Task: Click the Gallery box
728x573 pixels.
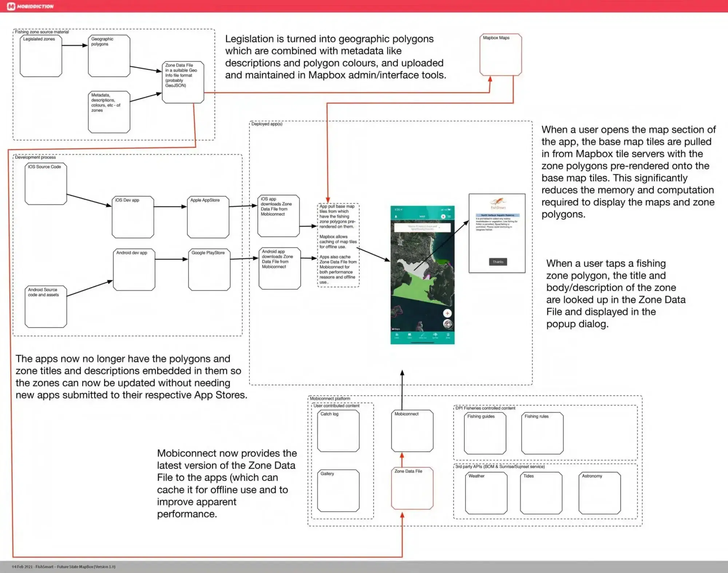Action: (338, 491)
